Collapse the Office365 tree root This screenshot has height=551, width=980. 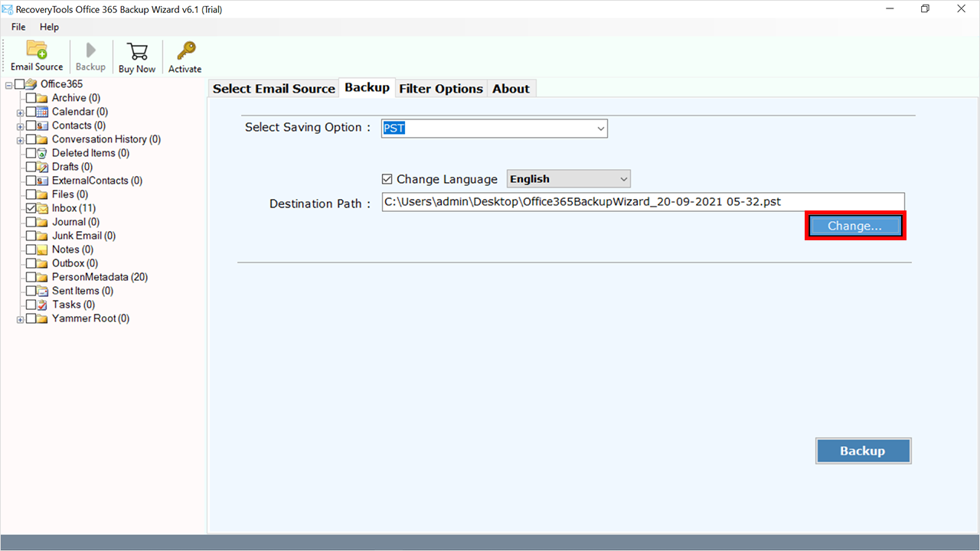[8, 85]
